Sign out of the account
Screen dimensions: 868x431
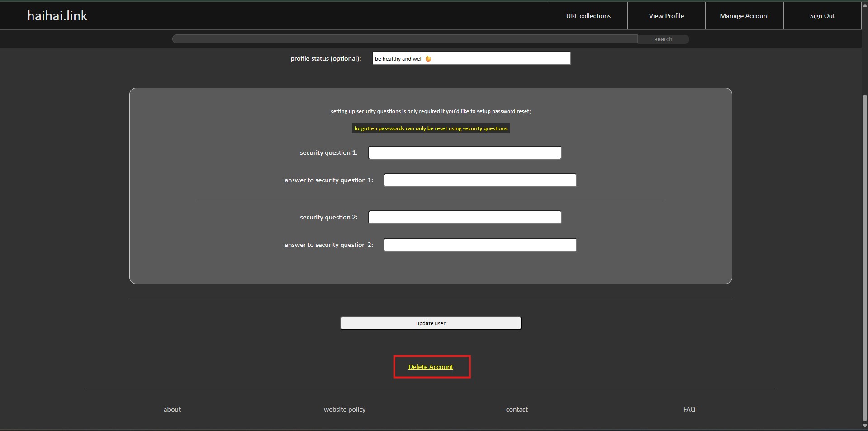click(822, 16)
